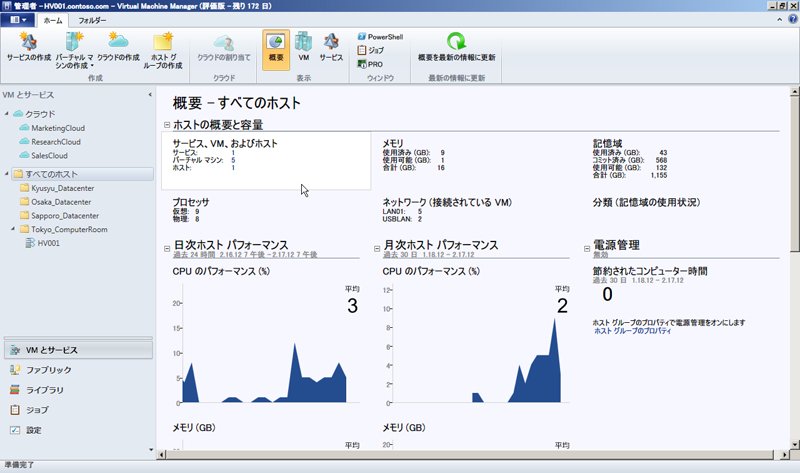
Task: Open the help icon in the ribbon corner
Action: tap(793, 19)
